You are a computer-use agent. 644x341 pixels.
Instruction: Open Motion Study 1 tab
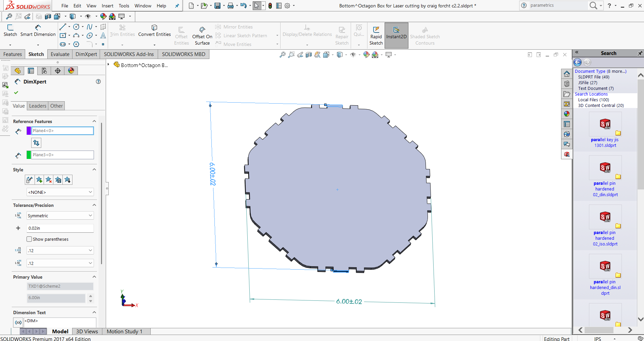pyautogui.click(x=125, y=331)
